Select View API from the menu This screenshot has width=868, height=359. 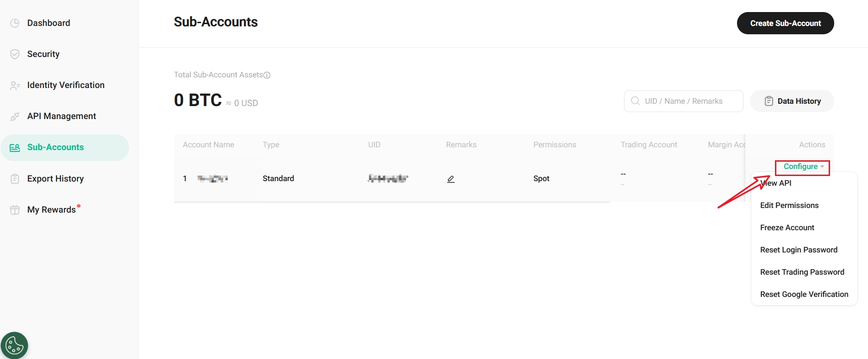(x=776, y=183)
